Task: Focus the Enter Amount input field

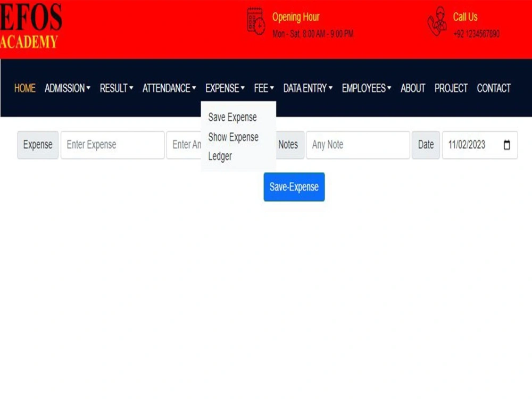Action: click(x=184, y=145)
